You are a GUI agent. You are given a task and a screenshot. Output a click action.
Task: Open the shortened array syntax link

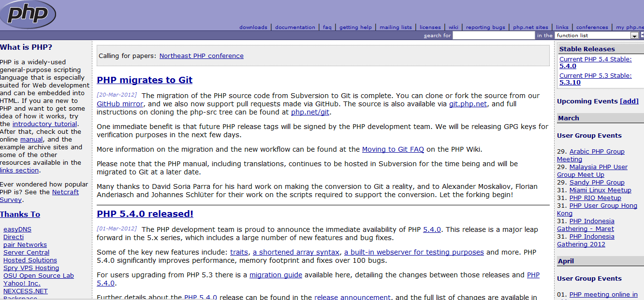point(296,252)
